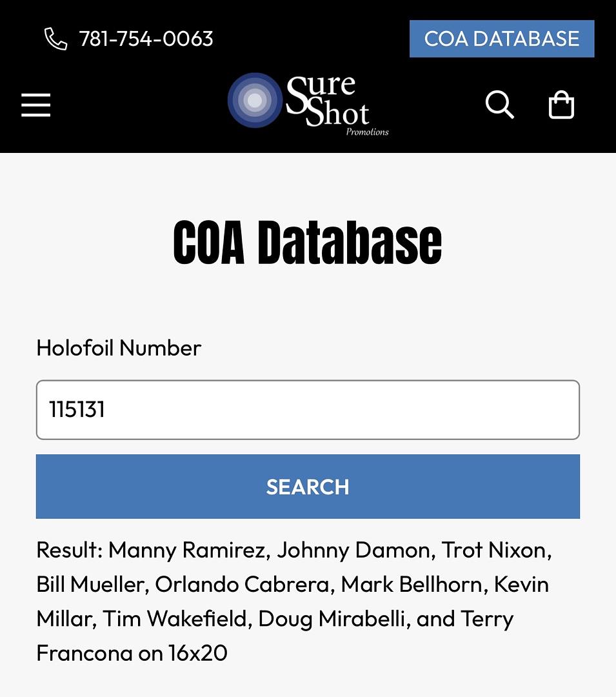Image resolution: width=616 pixels, height=697 pixels.
Task: Tap the 781-754-0063 phone number
Action: [146, 39]
